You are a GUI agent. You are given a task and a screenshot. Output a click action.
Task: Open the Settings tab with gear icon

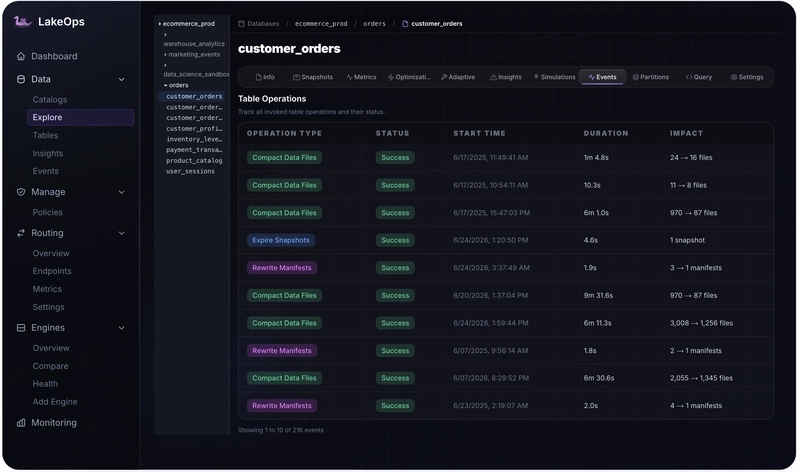pyautogui.click(x=747, y=77)
